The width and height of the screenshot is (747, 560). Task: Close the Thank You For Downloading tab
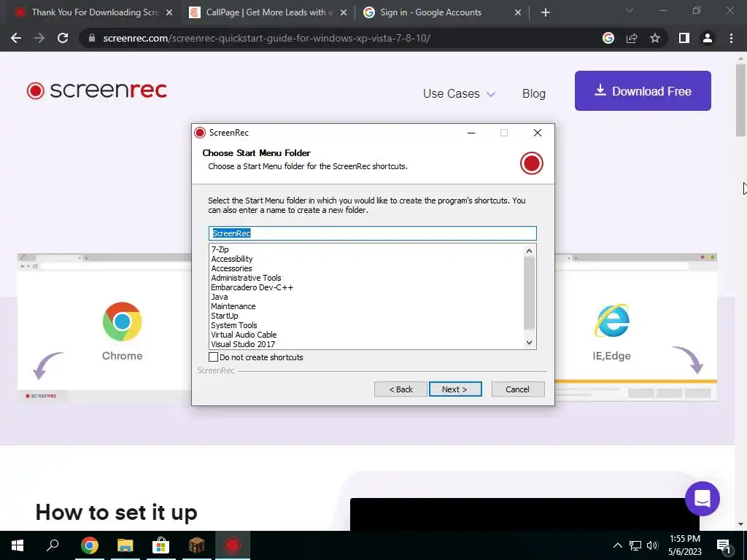169,13
